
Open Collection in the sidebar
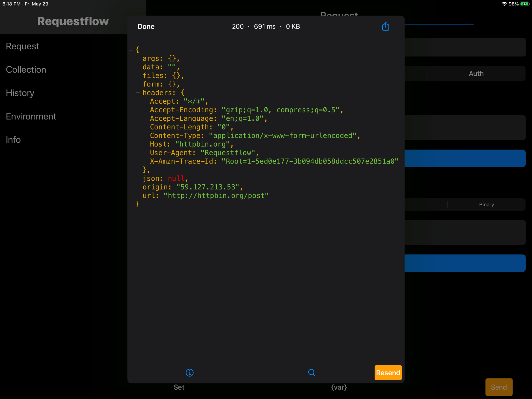[26, 70]
